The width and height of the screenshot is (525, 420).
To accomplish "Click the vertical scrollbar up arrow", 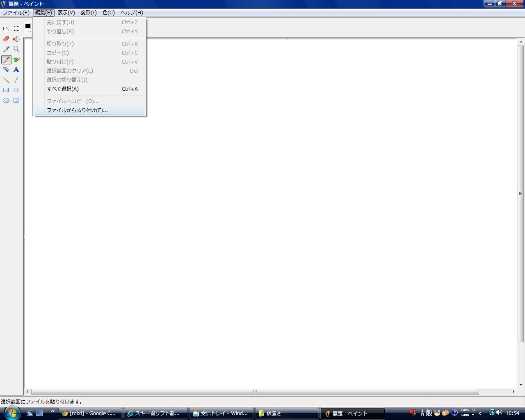I will pos(521,42).
